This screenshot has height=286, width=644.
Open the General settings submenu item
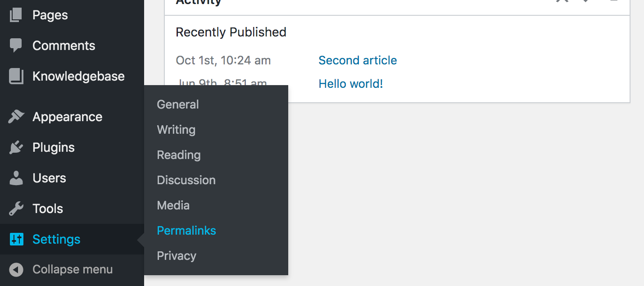pos(178,104)
